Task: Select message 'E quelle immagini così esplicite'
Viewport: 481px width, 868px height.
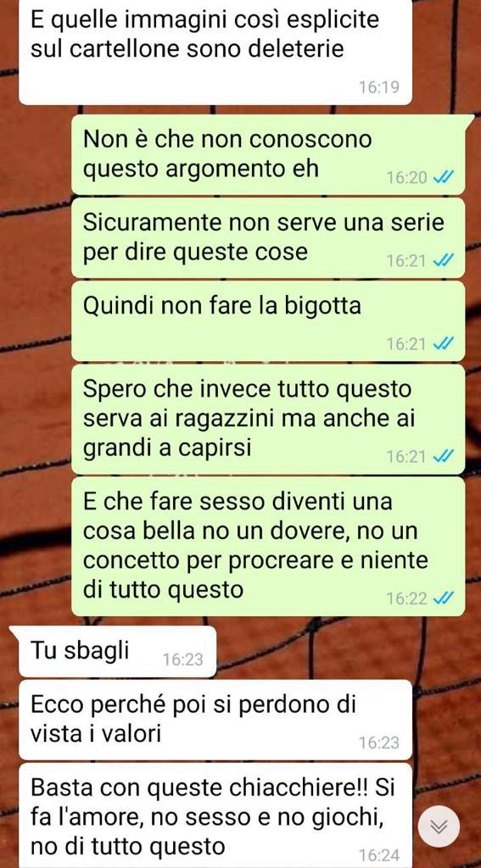Action: click(x=215, y=52)
